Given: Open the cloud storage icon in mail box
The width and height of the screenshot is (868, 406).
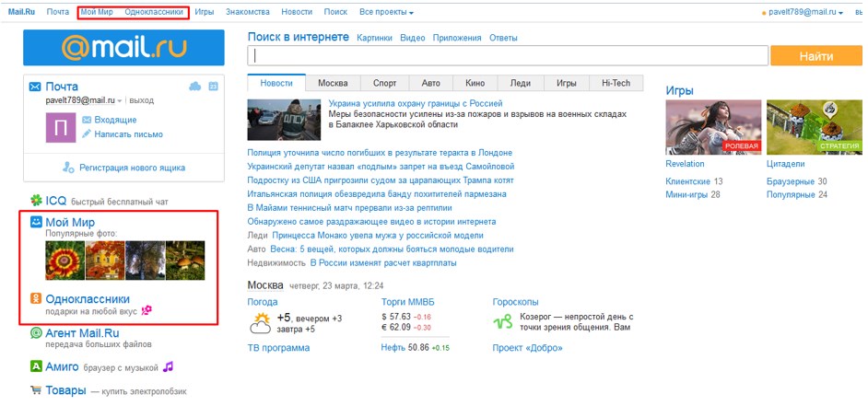Looking at the screenshot, I should pyautogui.click(x=194, y=87).
